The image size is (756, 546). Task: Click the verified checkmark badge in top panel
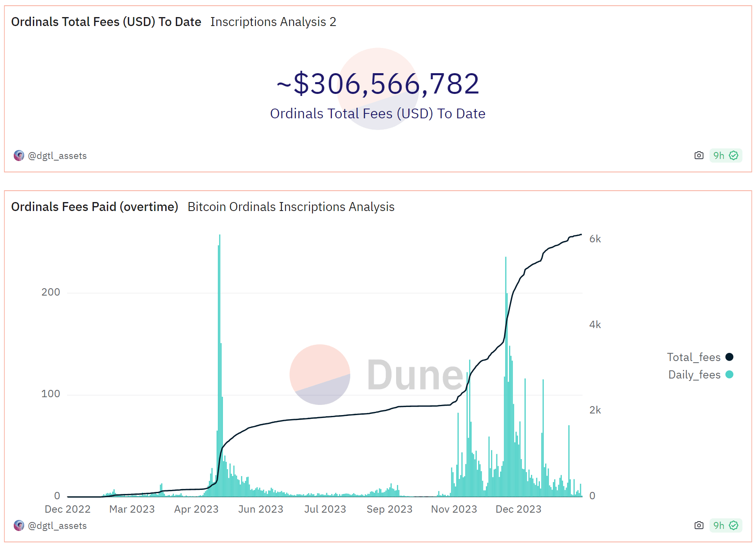click(734, 155)
